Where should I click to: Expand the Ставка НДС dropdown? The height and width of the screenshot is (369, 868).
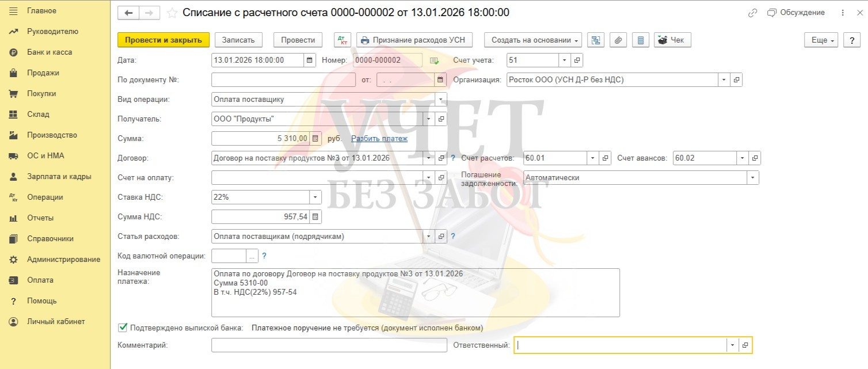coord(315,197)
